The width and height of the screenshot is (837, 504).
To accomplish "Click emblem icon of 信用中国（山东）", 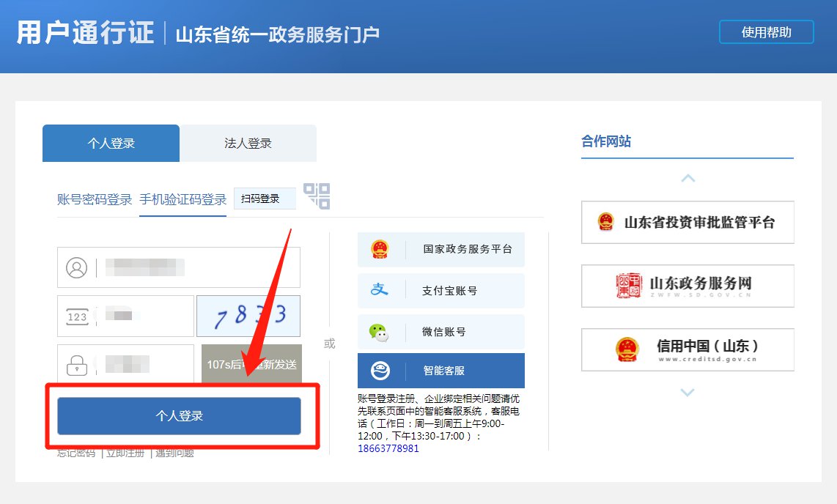I will pyautogui.click(x=627, y=349).
